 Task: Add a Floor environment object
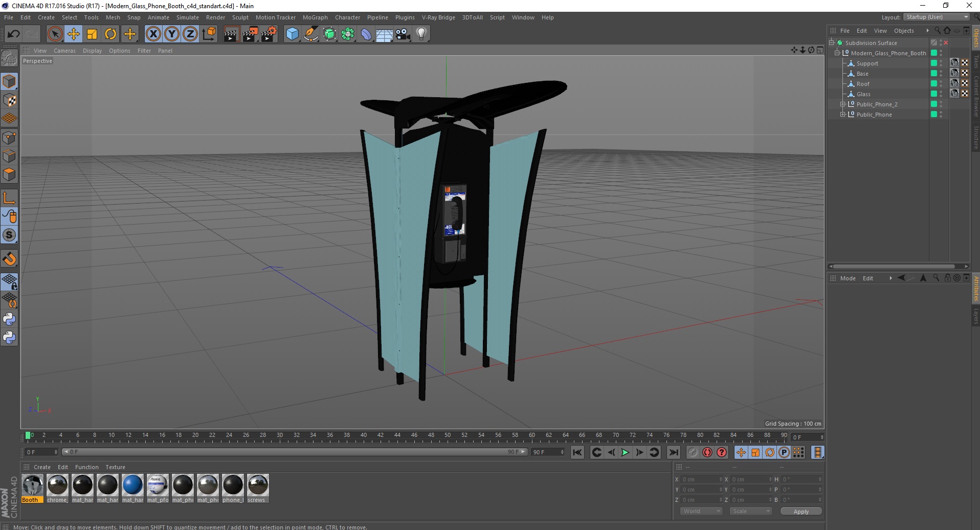click(x=385, y=34)
